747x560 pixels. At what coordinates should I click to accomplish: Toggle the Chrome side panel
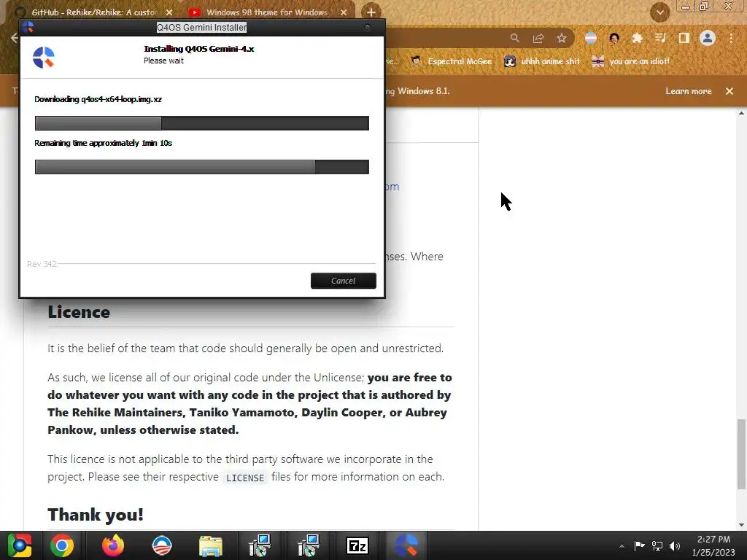coord(684,38)
